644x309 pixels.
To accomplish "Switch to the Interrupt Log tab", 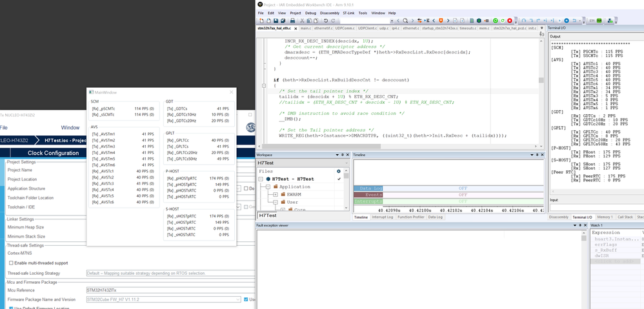I will pos(383,217).
